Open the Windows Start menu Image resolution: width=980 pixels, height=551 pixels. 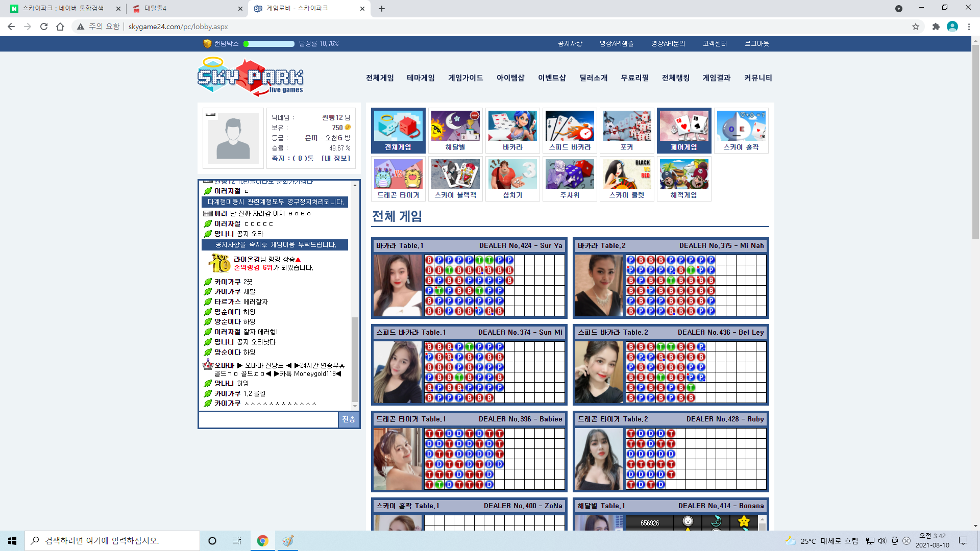12,541
